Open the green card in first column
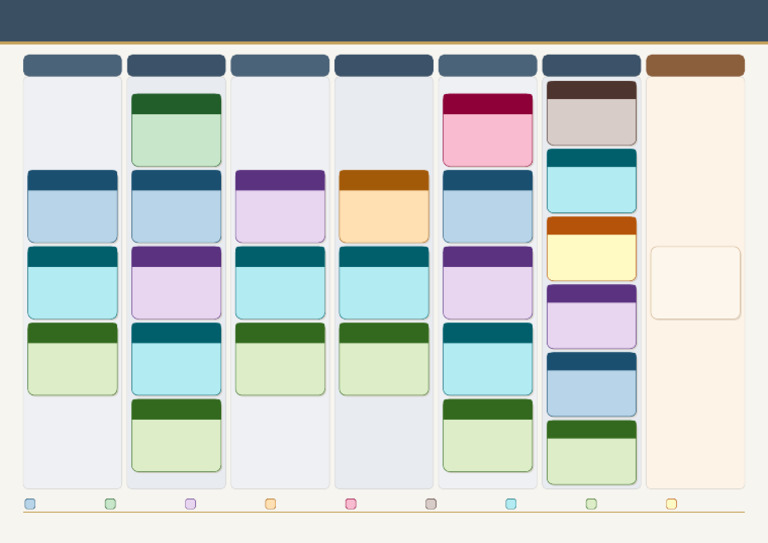The height and width of the screenshot is (543, 768). click(72, 359)
